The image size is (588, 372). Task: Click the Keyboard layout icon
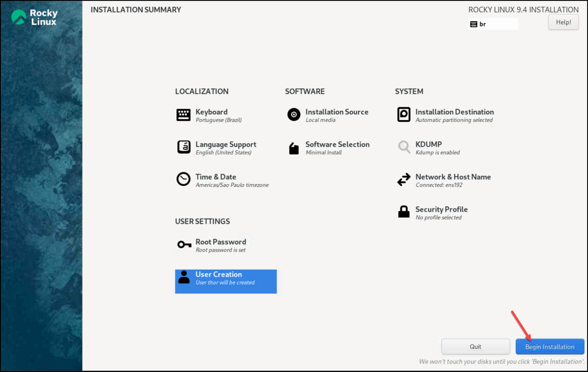coord(183,115)
